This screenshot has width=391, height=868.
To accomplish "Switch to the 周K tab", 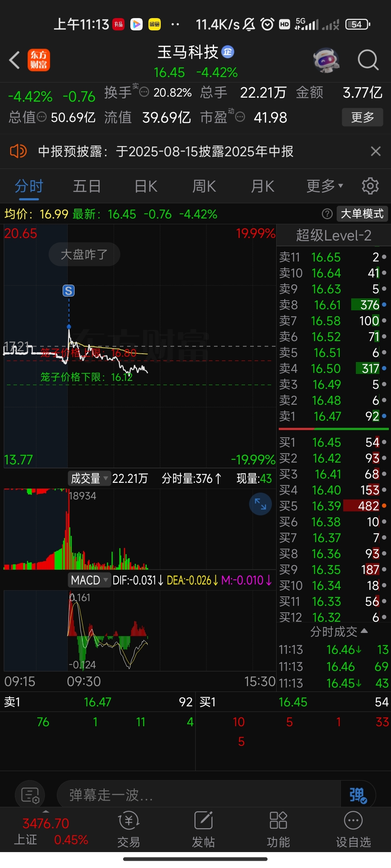I will coord(204,186).
